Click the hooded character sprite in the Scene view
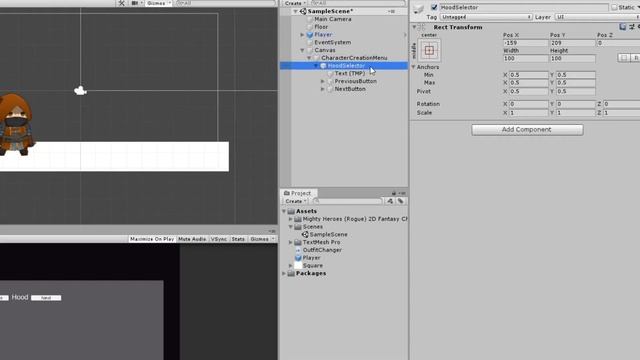This screenshot has width=640, height=360. (16, 124)
